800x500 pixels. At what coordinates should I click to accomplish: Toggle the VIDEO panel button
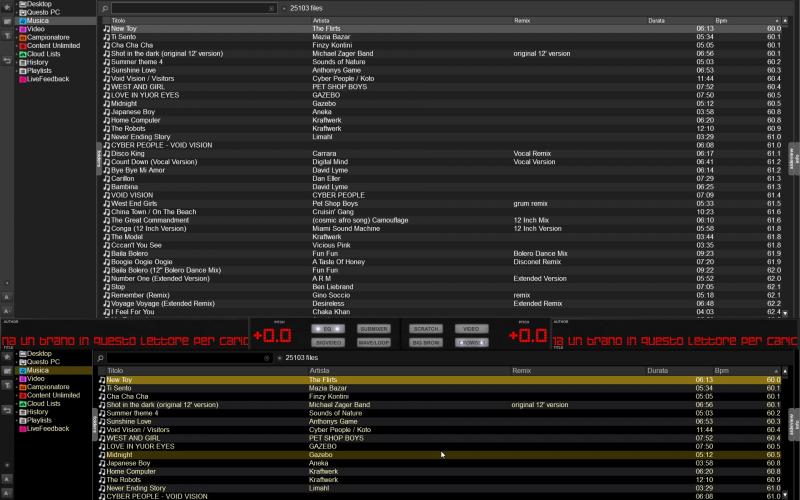471,329
